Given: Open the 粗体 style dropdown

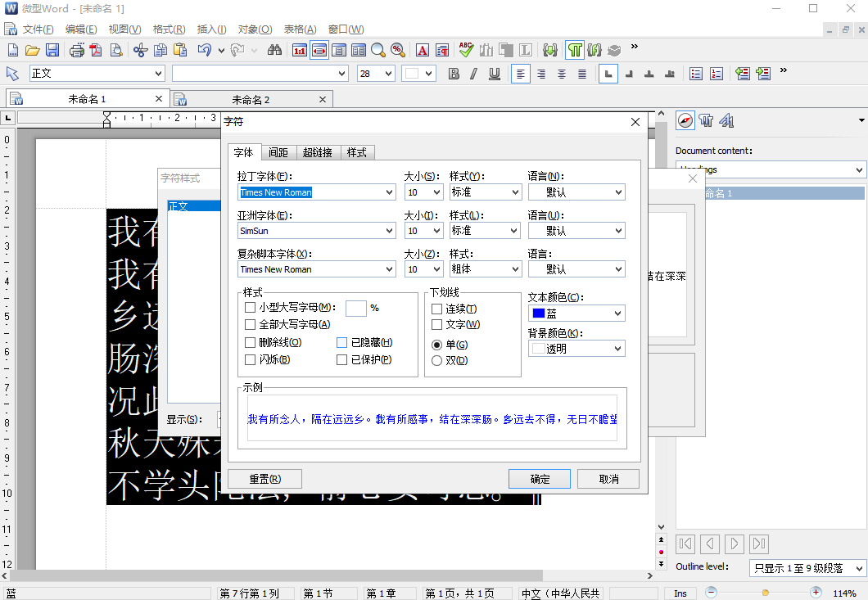Looking at the screenshot, I should [515, 269].
